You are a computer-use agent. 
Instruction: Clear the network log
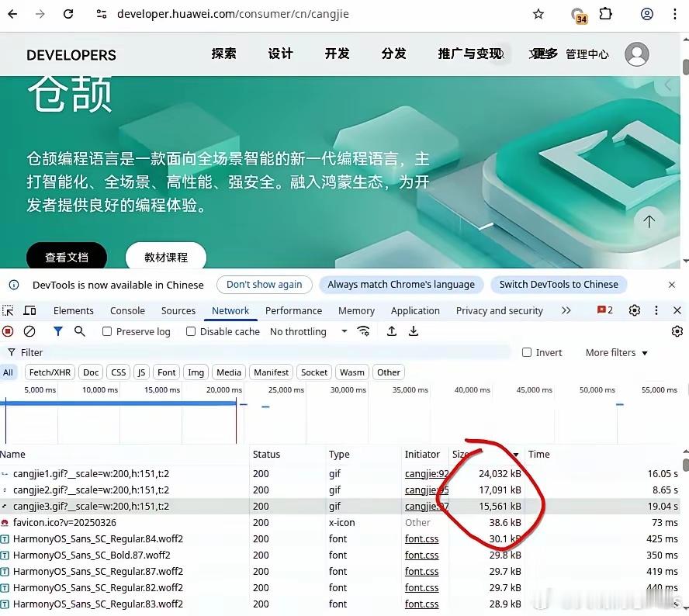[29, 331]
